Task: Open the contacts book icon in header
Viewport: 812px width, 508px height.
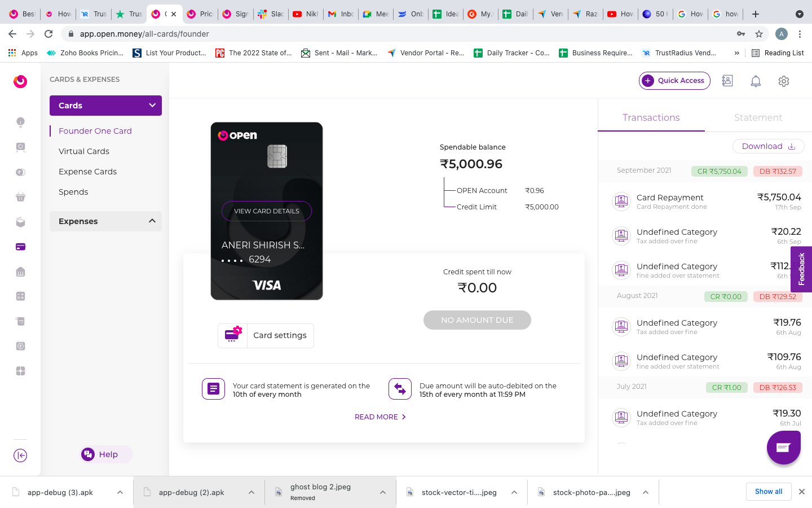Action: [x=727, y=81]
